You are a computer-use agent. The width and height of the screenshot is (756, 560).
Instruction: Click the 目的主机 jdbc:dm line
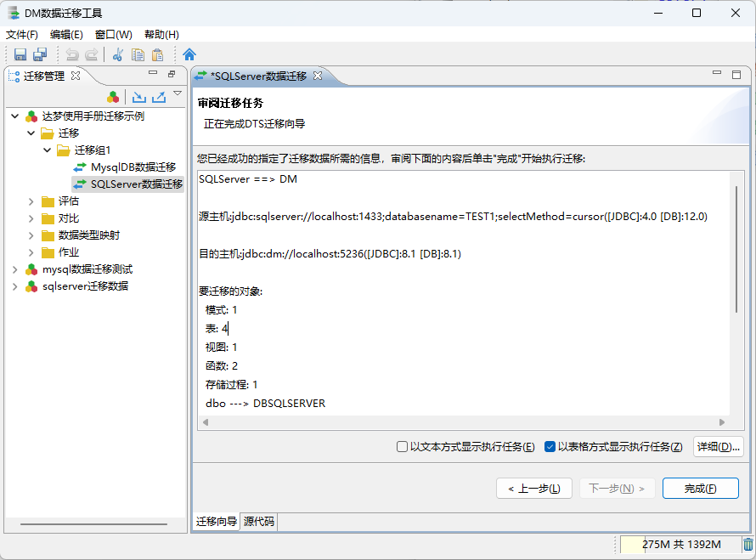(330, 254)
